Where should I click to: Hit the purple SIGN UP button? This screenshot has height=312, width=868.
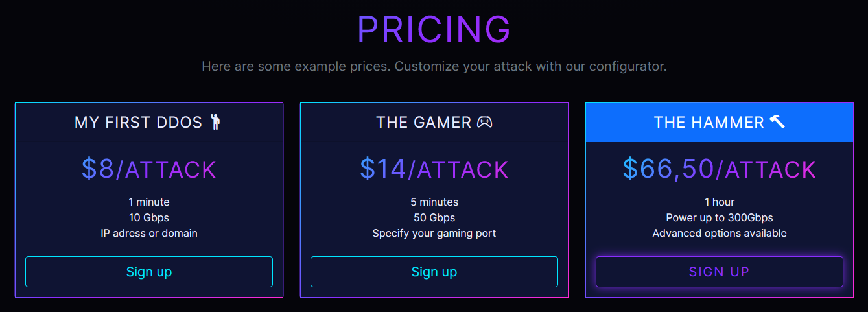(719, 272)
